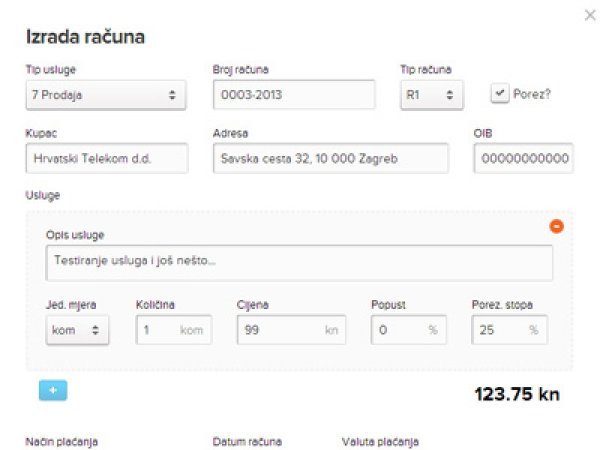Click the Porez. stopa tax rate field
Image resolution: width=600 pixels, height=450 pixels.
click(x=509, y=330)
